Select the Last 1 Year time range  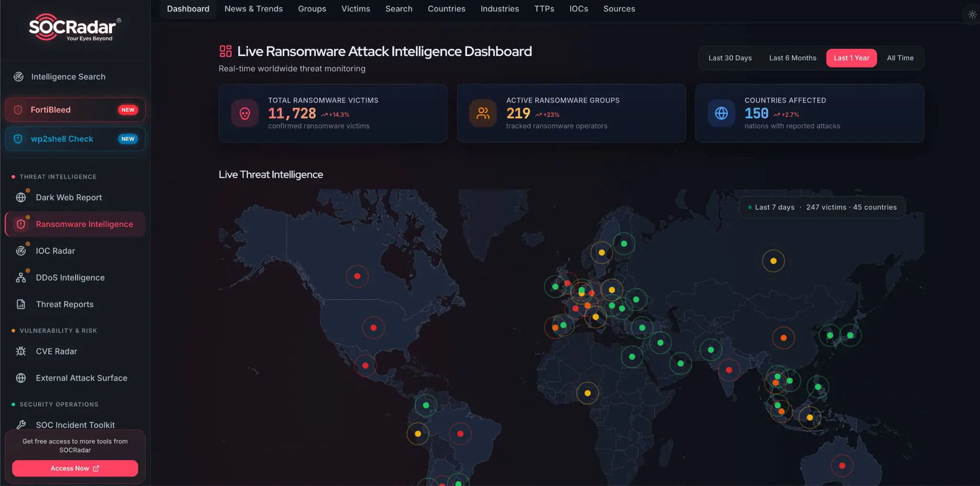coord(851,58)
